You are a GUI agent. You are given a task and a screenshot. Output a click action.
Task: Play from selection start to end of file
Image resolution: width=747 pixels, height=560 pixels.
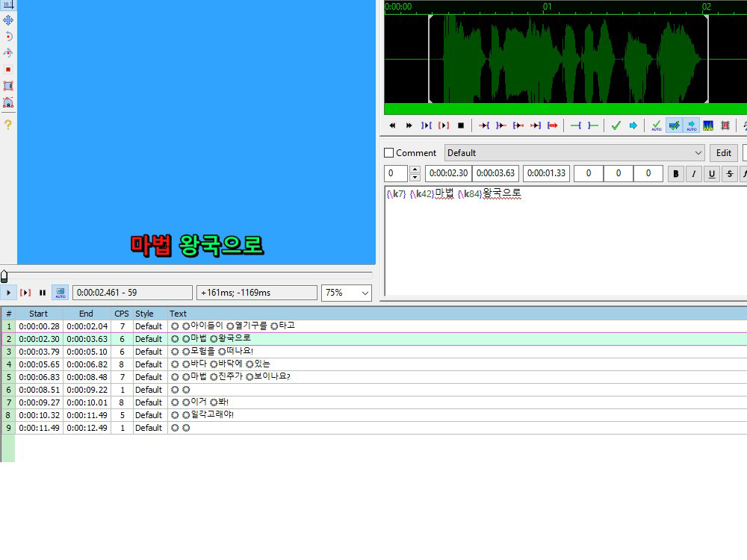(x=553, y=125)
